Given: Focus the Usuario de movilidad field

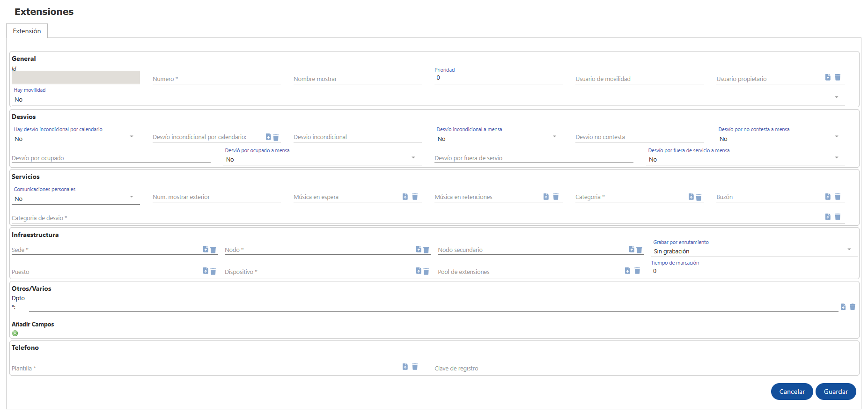Looking at the screenshot, I should point(640,79).
